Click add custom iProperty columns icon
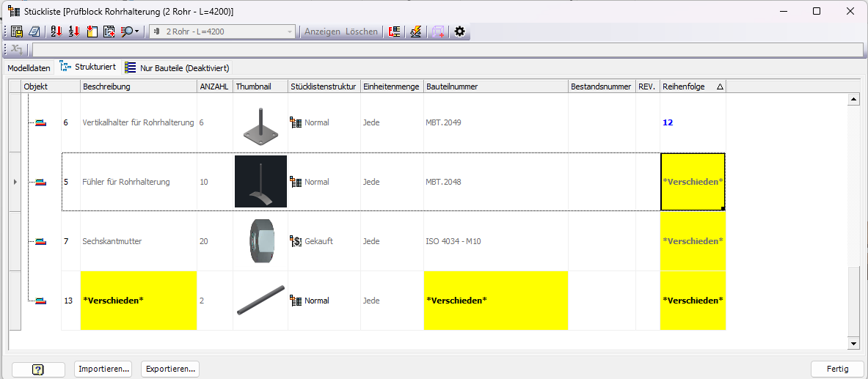The height and width of the screenshot is (379, 868). click(109, 32)
